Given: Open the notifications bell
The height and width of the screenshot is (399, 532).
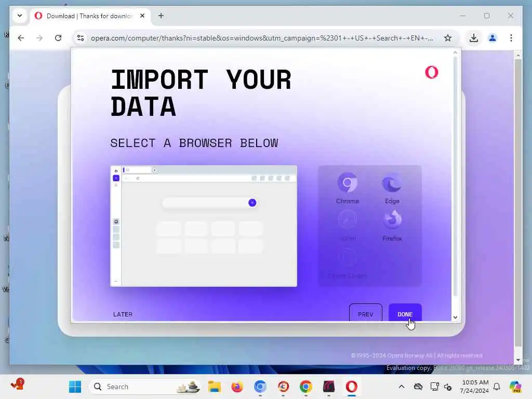Looking at the screenshot, I should pyautogui.click(x=497, y=387).
